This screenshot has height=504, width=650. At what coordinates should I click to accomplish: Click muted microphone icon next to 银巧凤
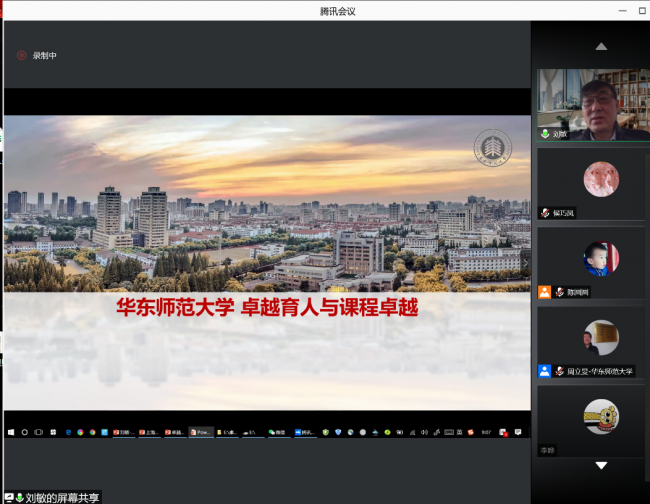point(545,213)
